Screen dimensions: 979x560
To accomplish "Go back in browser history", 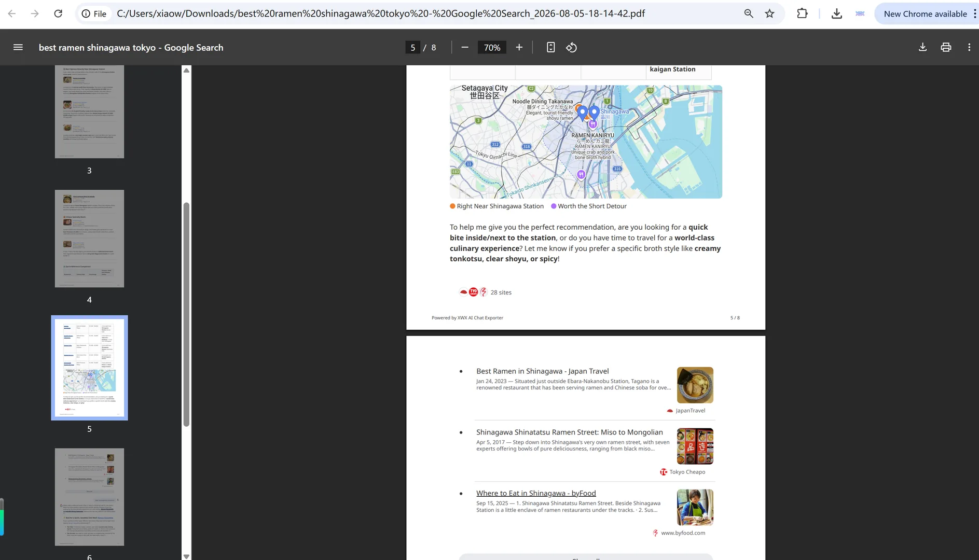I will tap(12, 13).
